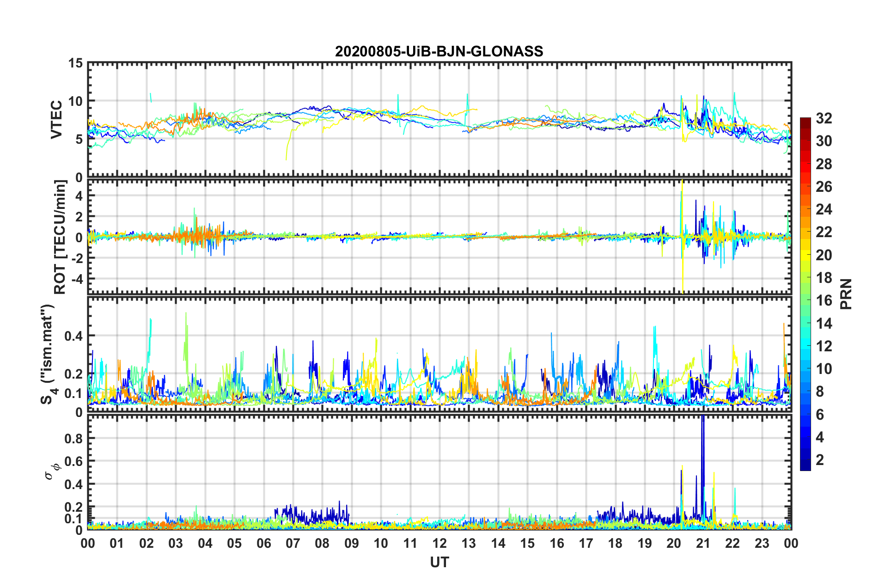Click VTEC axis tick label 10
This screenshot has height=588, width=879.
pyautogui.click(x=75, y=101)
